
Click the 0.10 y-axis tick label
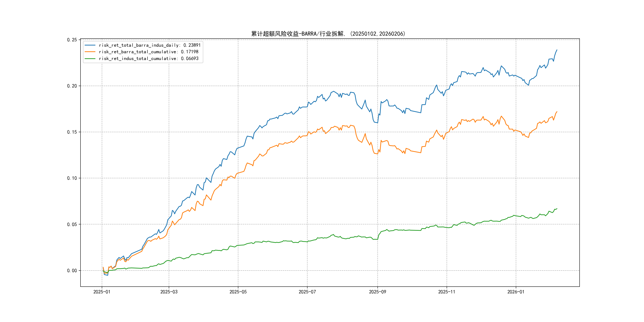(72, 178)
